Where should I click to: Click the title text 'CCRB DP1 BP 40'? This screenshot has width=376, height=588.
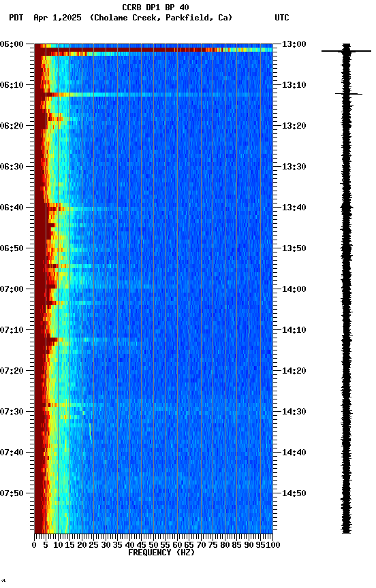click(x=155, y=7)
